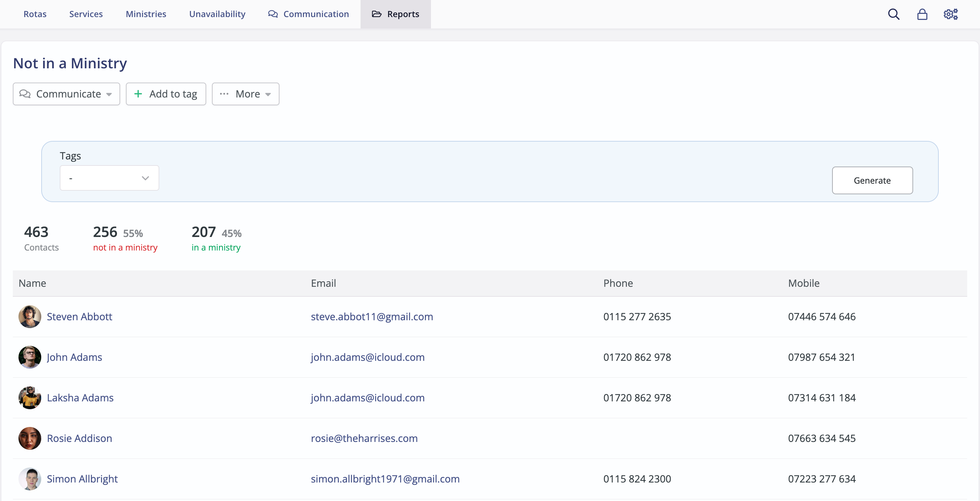Open Simon Allbright's contact name link
The width and height of the screenshot is (980, 501).
click(82, 479)
